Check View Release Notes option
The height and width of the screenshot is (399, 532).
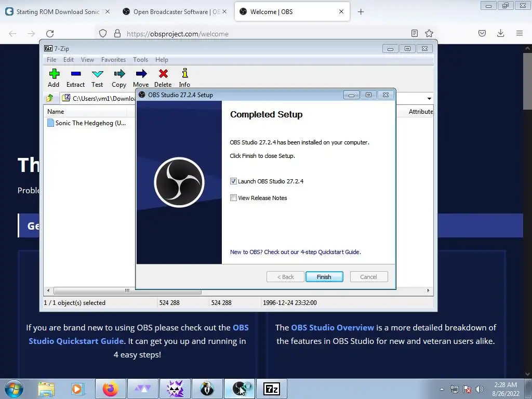point(233,198)
